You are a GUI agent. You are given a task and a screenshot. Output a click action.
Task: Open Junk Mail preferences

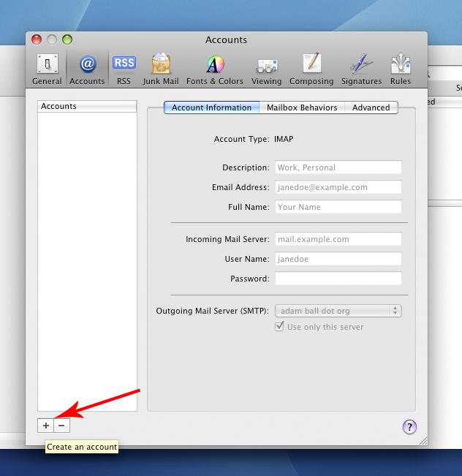[x=161, y=69]
